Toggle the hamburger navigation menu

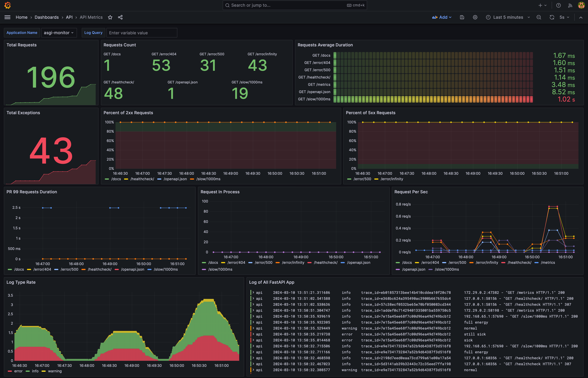tap(7, 17)
